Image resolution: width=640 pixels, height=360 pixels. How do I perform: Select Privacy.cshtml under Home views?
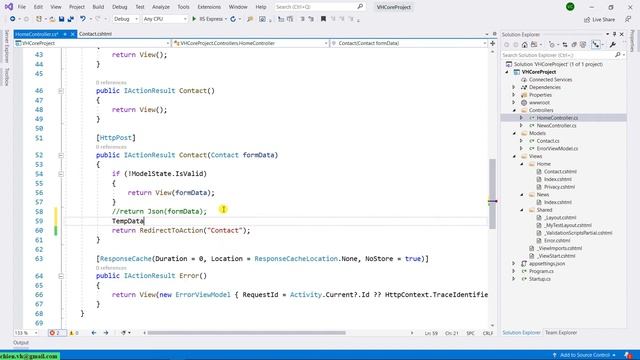pyautogui.click(x=559, y=187)
